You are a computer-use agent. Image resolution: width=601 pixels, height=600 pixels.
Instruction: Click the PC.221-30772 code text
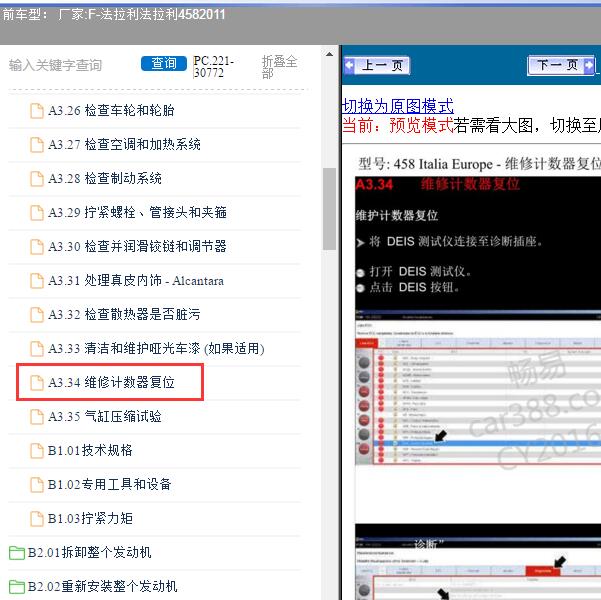point(213,67)
